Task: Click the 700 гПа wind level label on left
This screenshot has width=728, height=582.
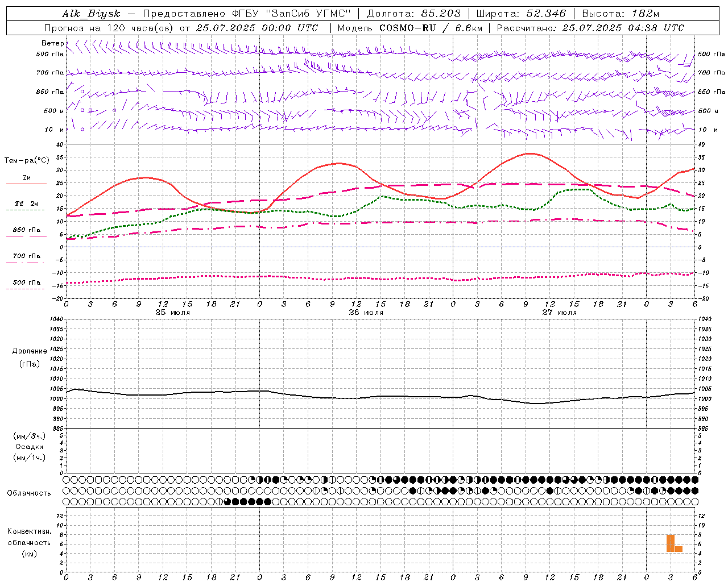Action: [x=50, y=73]
